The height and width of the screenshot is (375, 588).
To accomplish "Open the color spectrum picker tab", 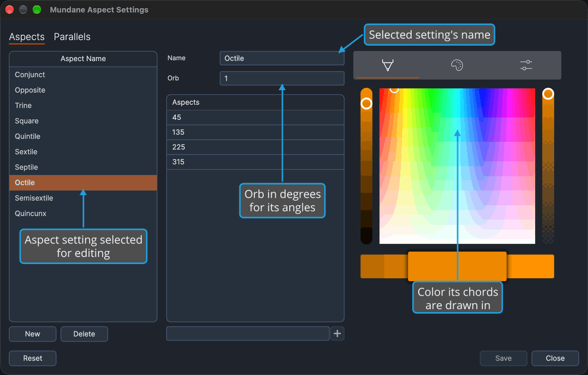I will click(x=388, y=65).
